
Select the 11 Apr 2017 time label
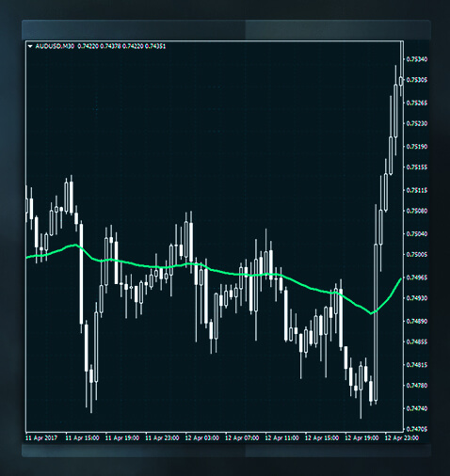coord(41,437)
